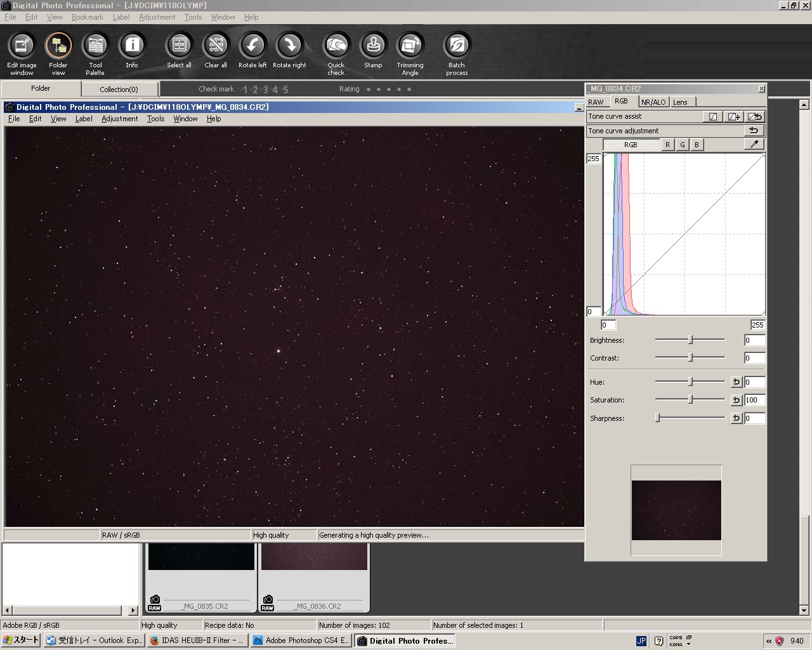Screen dimensions: 812x650
Task: Revert the tone curve assist
Action: (x=754, y=117)
